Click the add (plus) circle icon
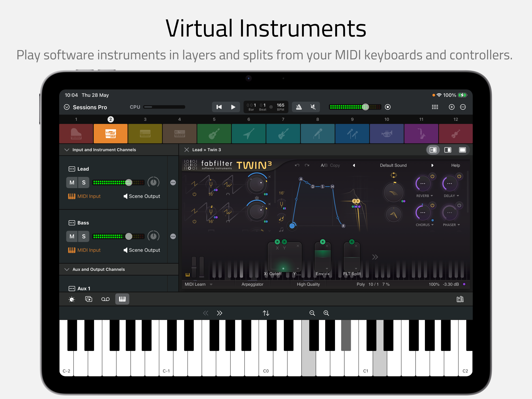Screen dimensions: 532x399 [451, 107]
